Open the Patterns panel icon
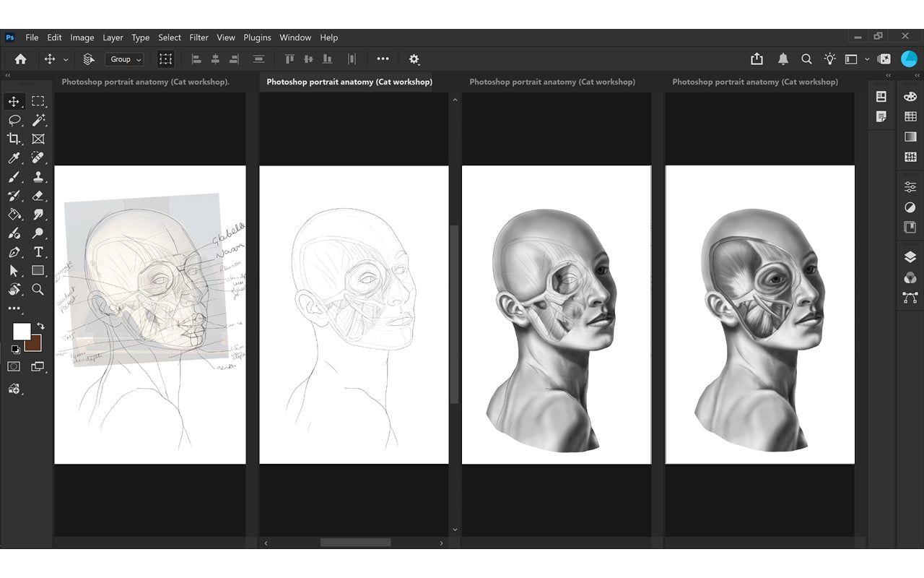This screenshot has height=578, width=924. (x=910, y=157)
